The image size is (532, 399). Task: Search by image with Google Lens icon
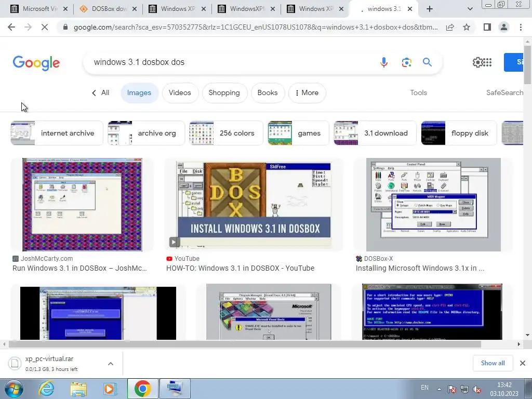(406, 62)
